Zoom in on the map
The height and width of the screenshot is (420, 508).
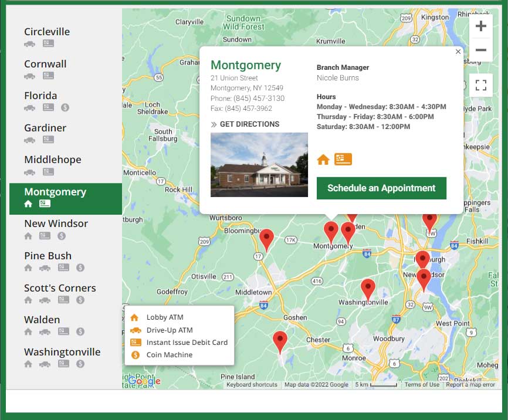click(x=481, y=26)
